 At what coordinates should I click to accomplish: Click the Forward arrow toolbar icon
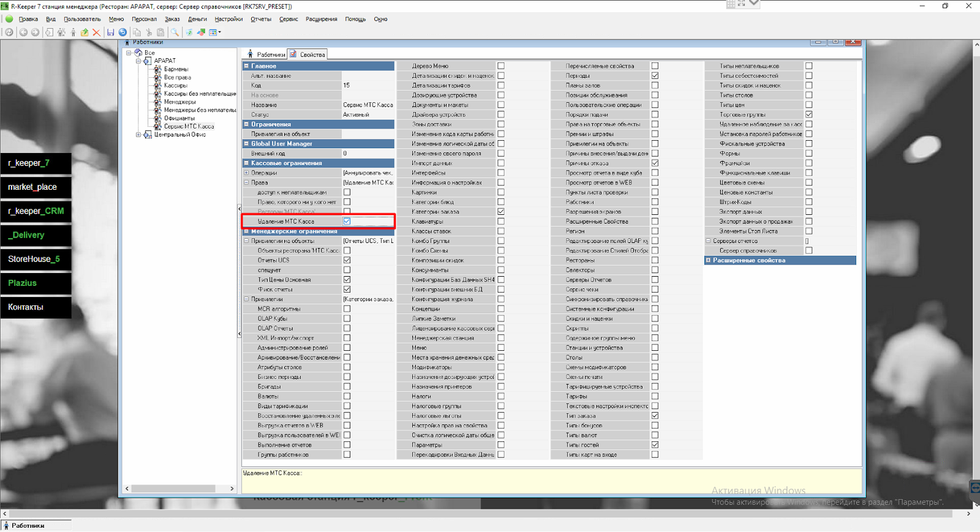(35, 32)
